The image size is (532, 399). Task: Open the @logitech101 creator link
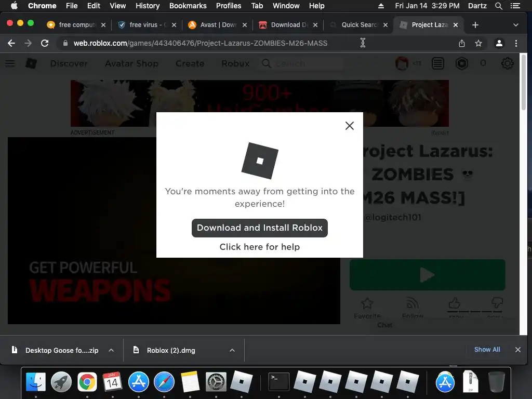pyautogui.click(x=393, y=218)
